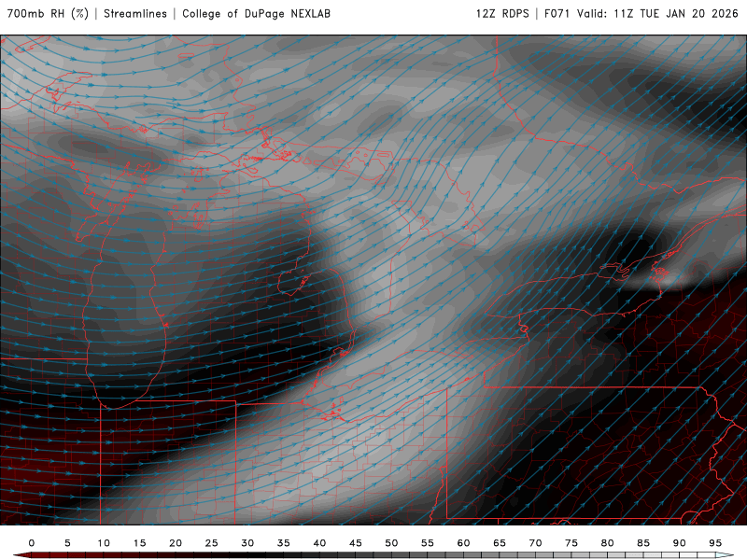The height and width of the screenshot is (560, 747).
Task: Click the '90' value on the color scale
Action: 680,543
